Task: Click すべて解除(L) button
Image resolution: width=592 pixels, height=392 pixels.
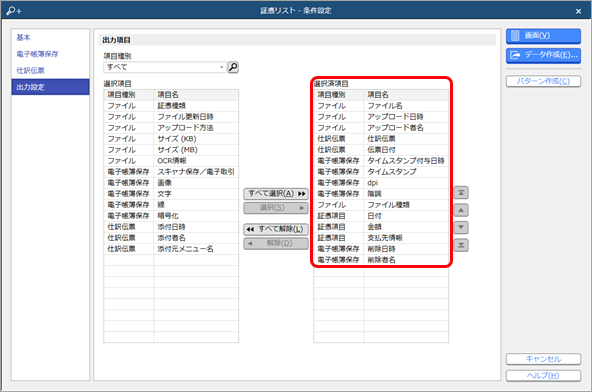Action: pyautogui.click(x=276, y=229)
